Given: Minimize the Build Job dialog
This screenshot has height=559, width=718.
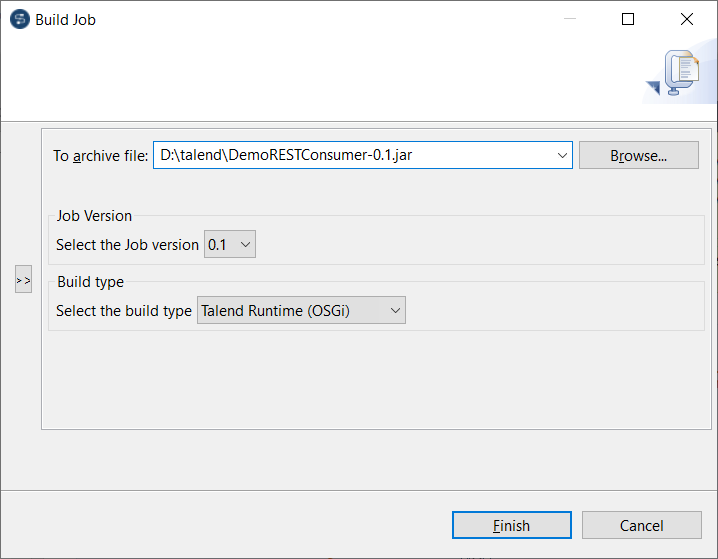Looking at the screenshot, I should 569,19.
